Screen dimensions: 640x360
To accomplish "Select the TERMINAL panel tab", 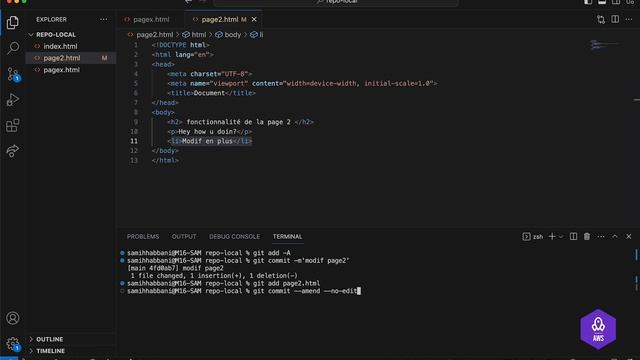I will point(287,237).
